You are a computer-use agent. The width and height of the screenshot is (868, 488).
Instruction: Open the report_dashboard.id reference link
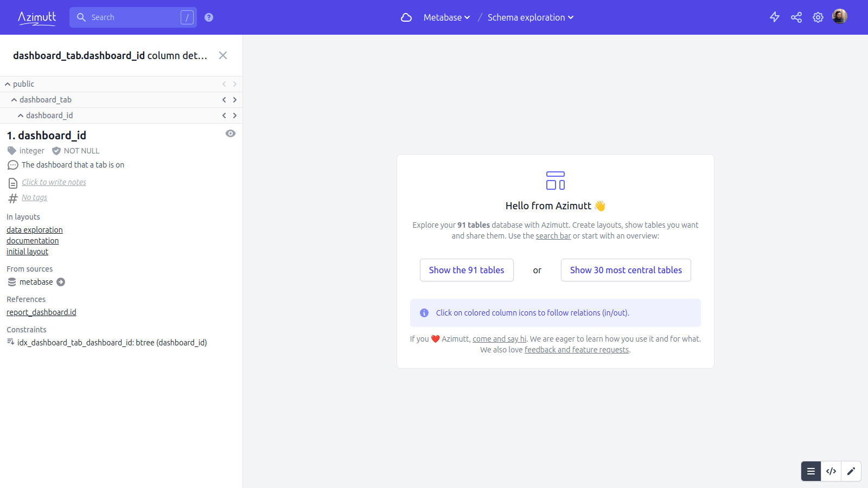(x=41, y=312)
